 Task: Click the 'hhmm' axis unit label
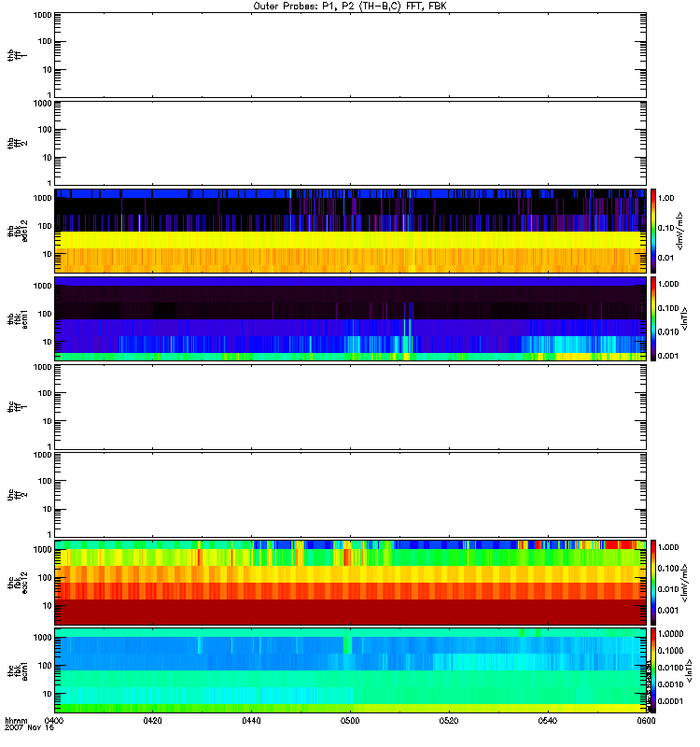click(x=16, y=721)
